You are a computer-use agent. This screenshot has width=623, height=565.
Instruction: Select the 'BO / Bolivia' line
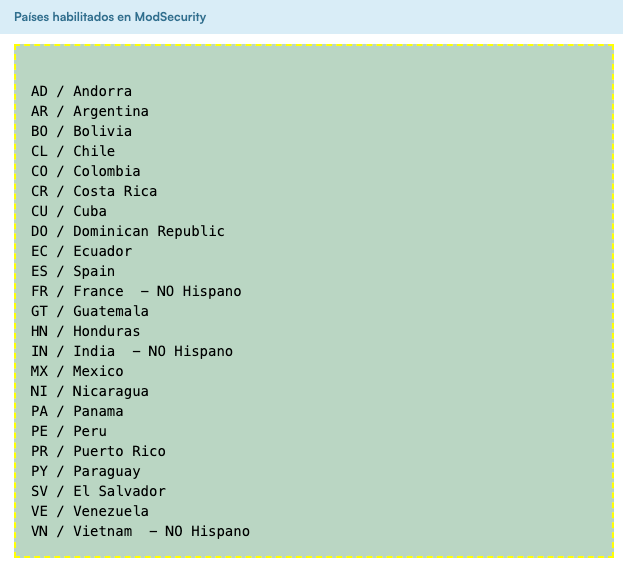click(81, 131)
